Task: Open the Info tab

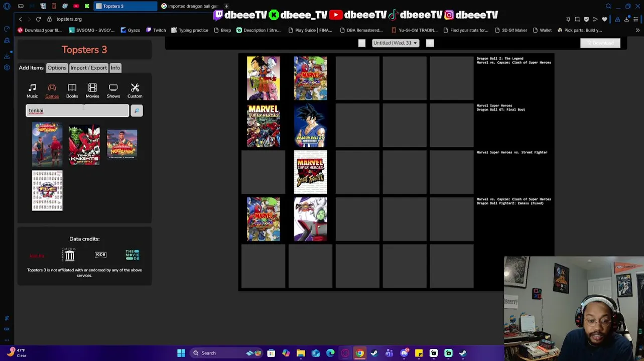Action: 115,68
